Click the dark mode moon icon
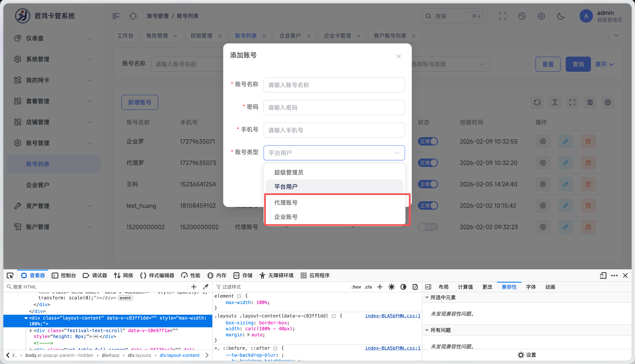The image size is (635, 364). (561, 16)
